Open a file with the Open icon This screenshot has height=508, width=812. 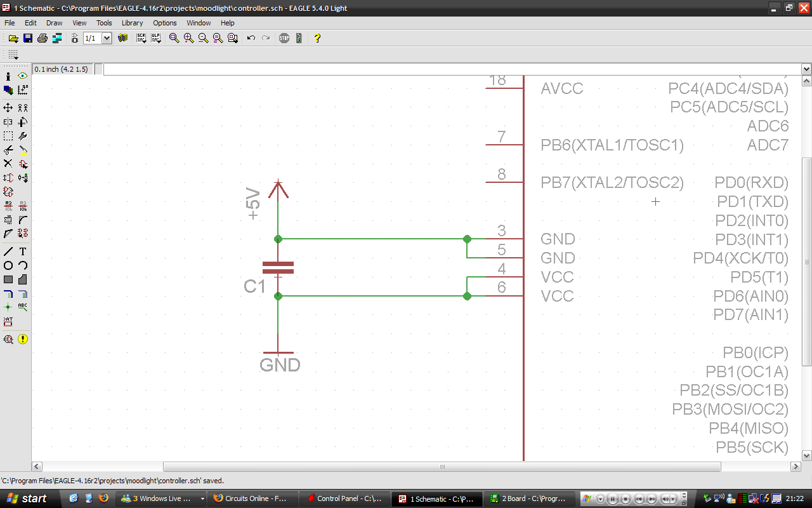[13, 38]
